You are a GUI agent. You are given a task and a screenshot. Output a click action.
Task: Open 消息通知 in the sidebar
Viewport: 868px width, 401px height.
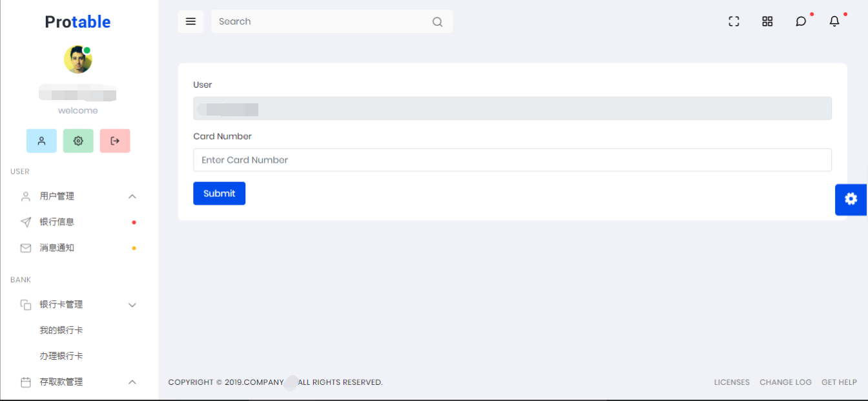click(x=58, y=247)
